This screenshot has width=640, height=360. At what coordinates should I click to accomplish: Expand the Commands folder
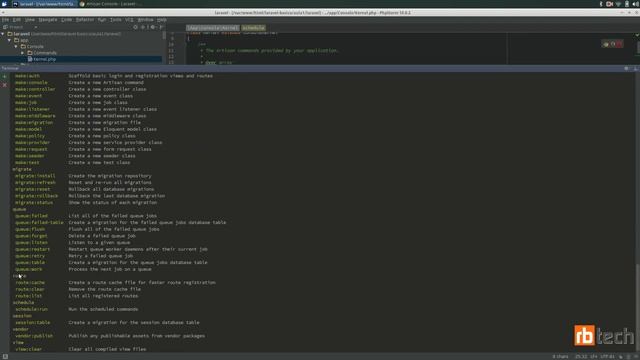[22, 53]
